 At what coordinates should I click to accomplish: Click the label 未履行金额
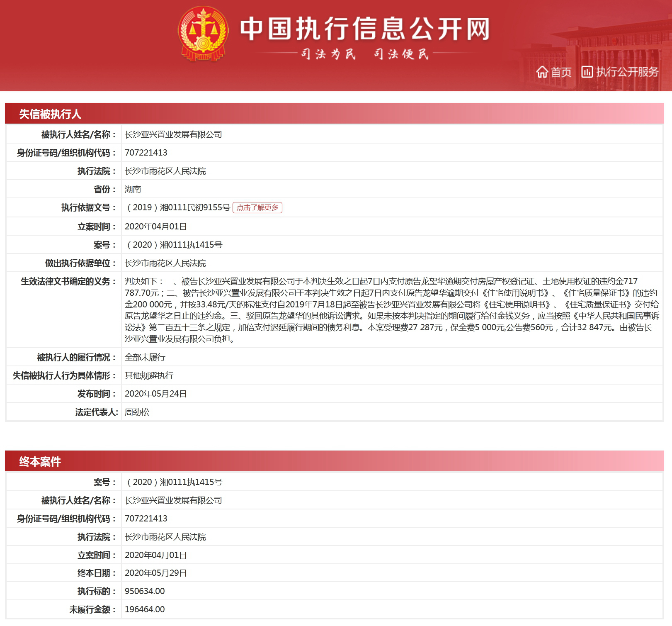93,609
